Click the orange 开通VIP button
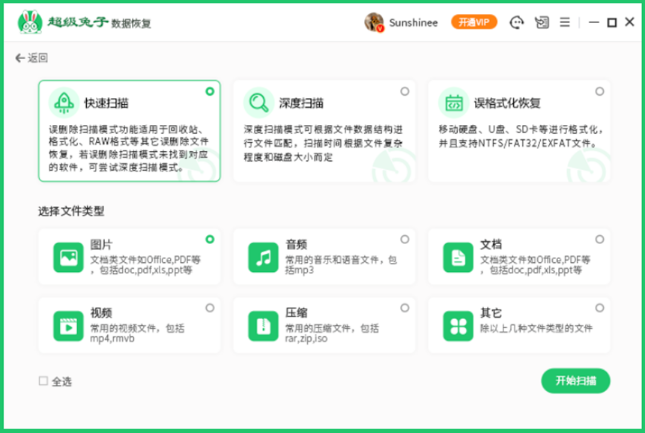 (474, 22)
